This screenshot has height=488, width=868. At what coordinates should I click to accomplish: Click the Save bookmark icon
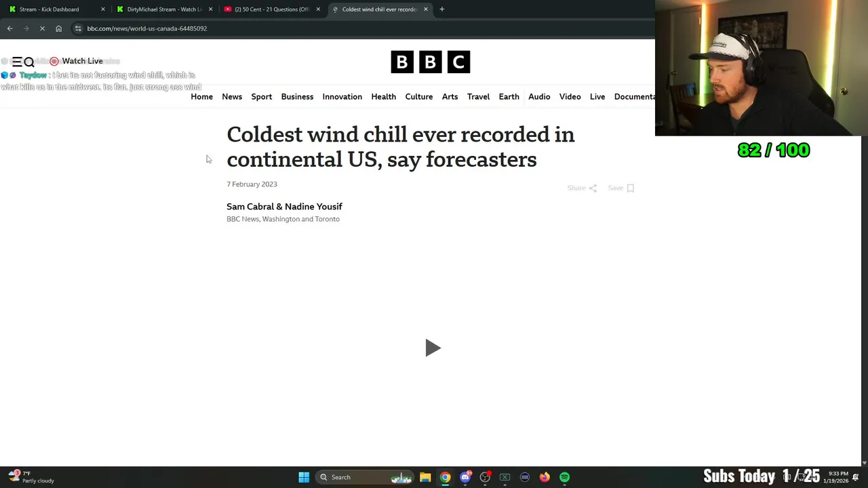coord(630,188)
